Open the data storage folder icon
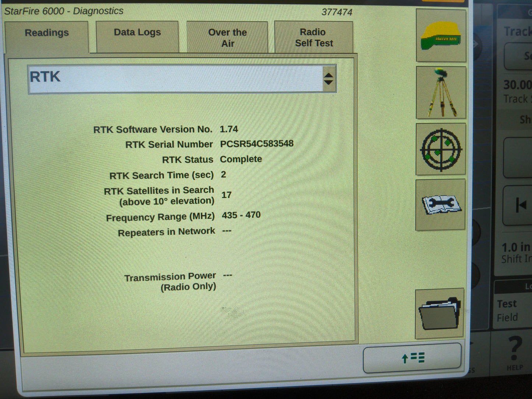The width and height of the screenshot is (532, 399). tap(439, 313)
